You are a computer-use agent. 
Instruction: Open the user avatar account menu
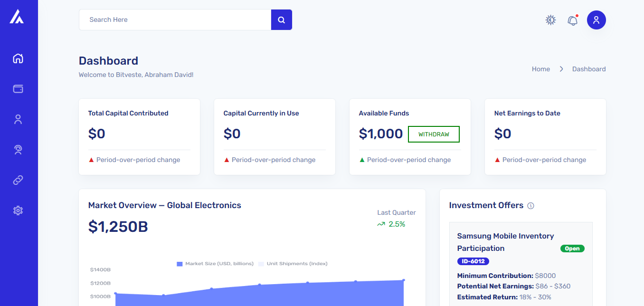[x=597, y=20]
